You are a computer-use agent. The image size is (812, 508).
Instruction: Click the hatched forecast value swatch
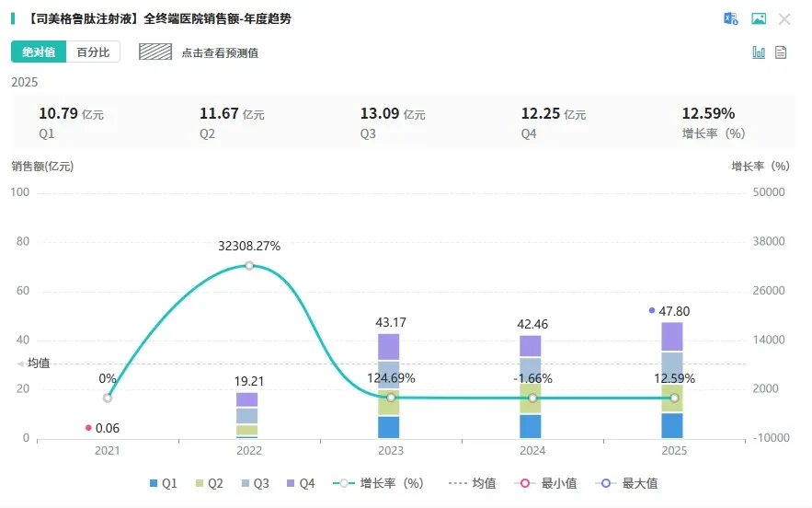tap(155, 52)
